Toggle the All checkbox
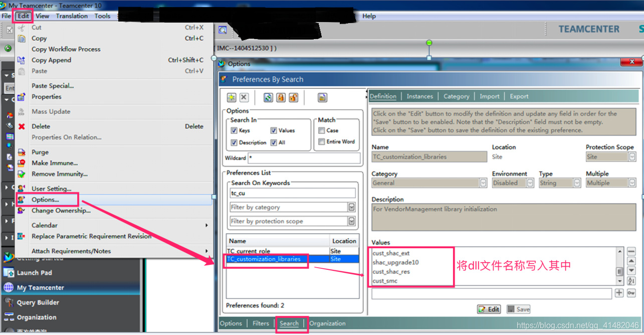Viewport: 644px width, 335px height. [274, 142]
